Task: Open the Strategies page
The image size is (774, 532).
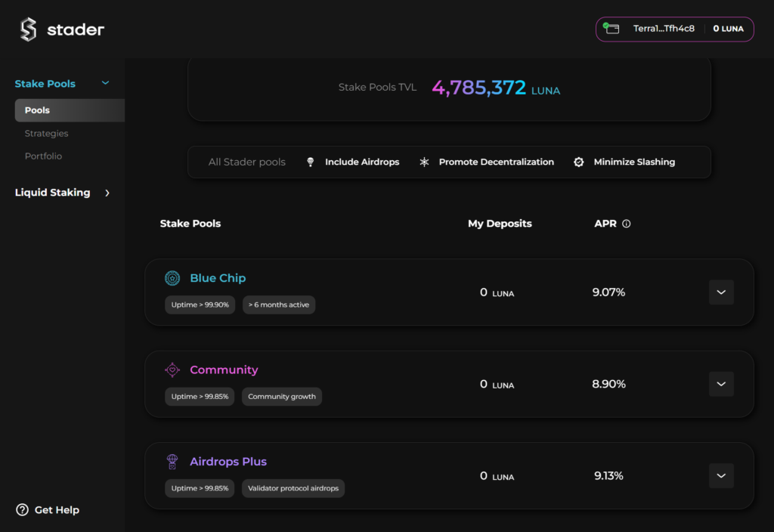Action: click(46, 133)
